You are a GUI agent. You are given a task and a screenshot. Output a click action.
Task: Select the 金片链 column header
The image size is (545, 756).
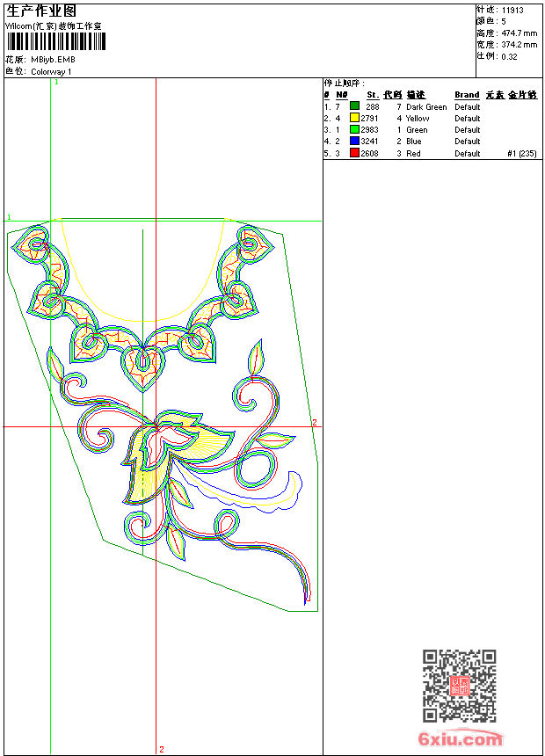(x=522, y=95)
